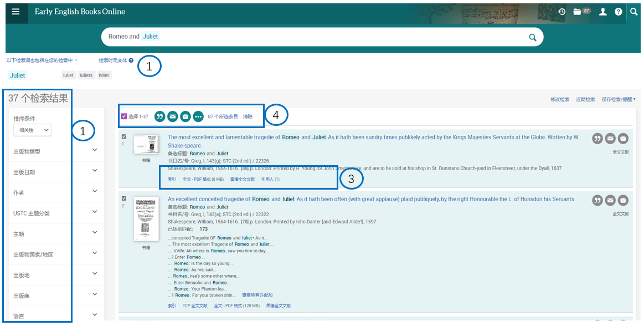644x326 pixels.
Task: Click the help icon beside 检索时无变体
Action: coord(131,60)
